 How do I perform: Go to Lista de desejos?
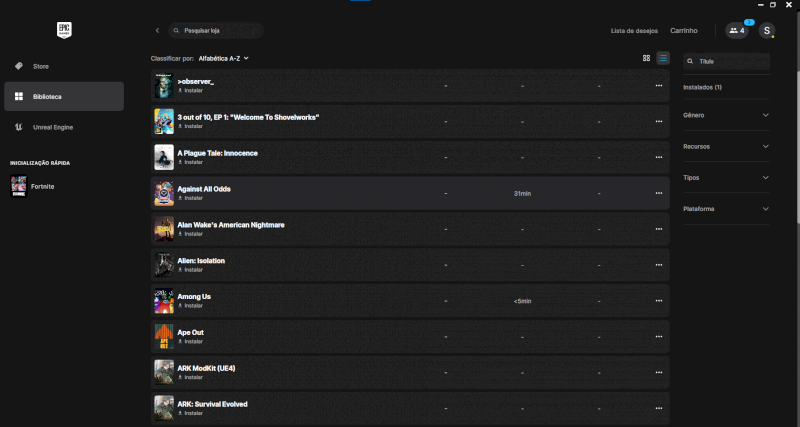pos(634,31)
